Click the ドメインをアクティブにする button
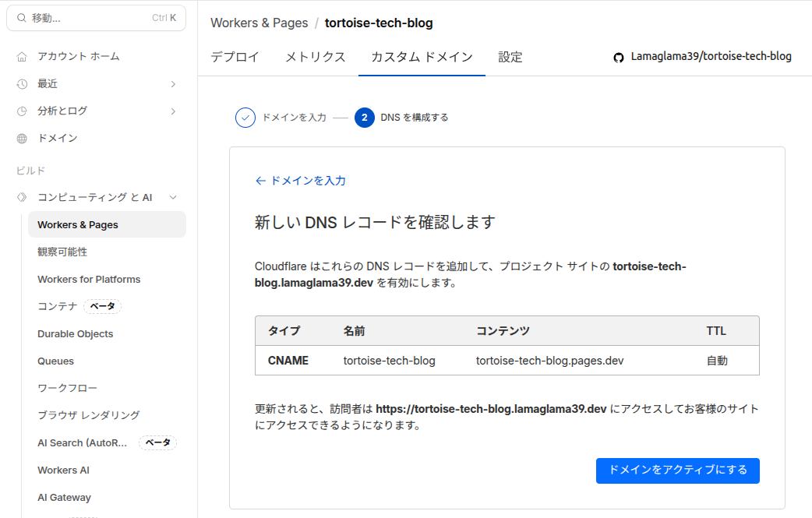 click(677, 470)
